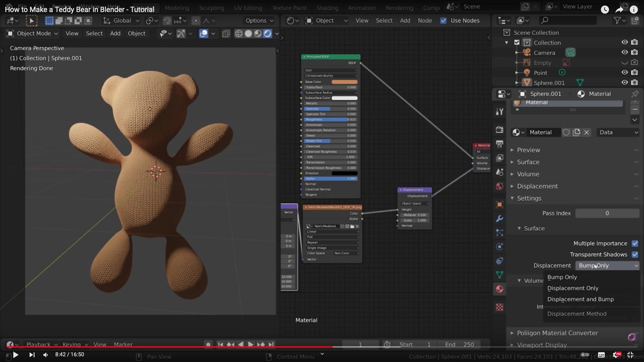
Task: Open the Output properties tab icon
Action: (499, 144)
